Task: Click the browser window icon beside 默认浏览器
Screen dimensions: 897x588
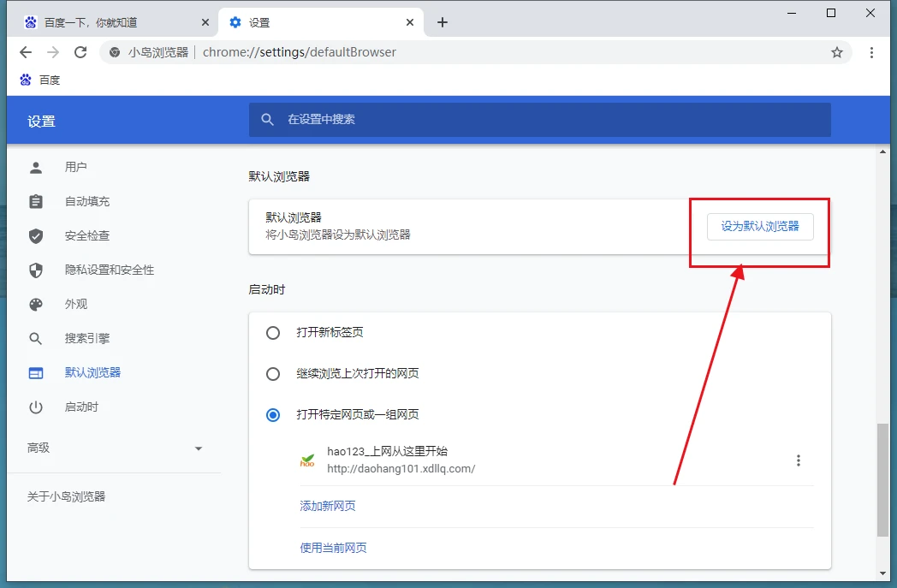Action: 36,373
